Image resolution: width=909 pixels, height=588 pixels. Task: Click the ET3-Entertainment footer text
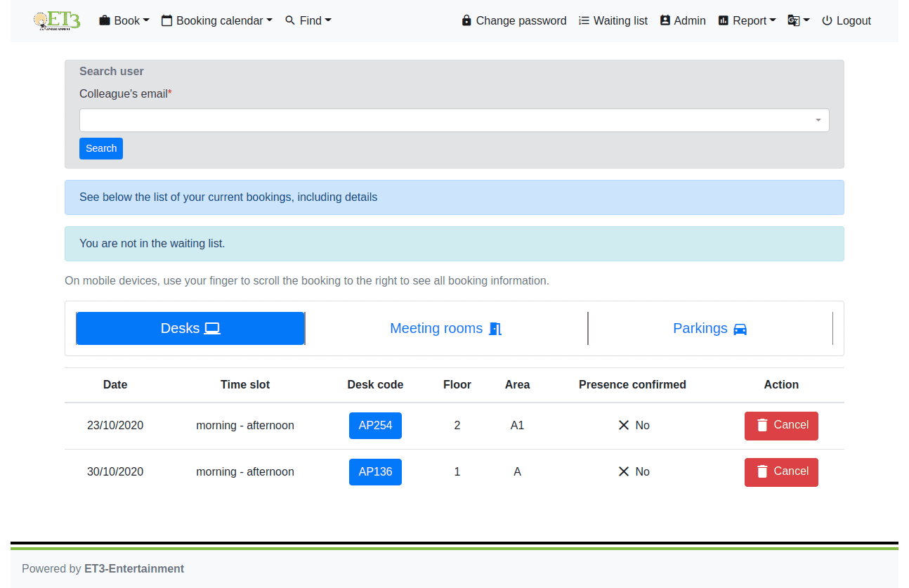(134, 569)
